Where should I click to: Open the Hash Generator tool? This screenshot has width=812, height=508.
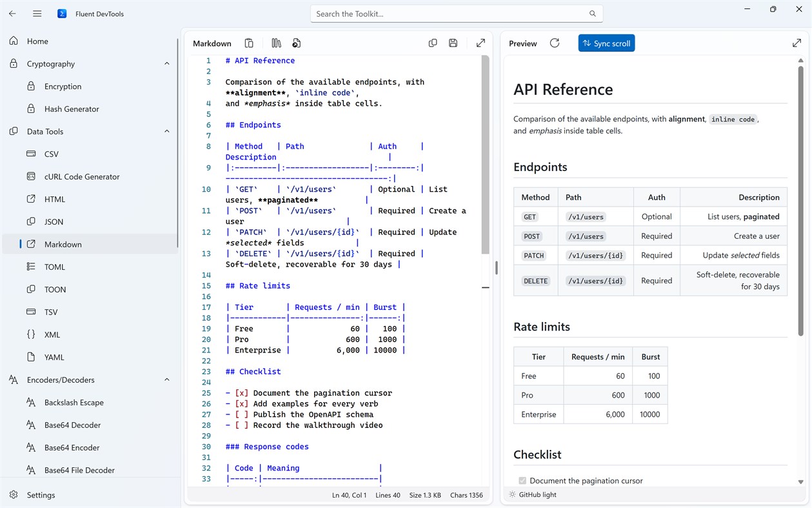point(90,109)
